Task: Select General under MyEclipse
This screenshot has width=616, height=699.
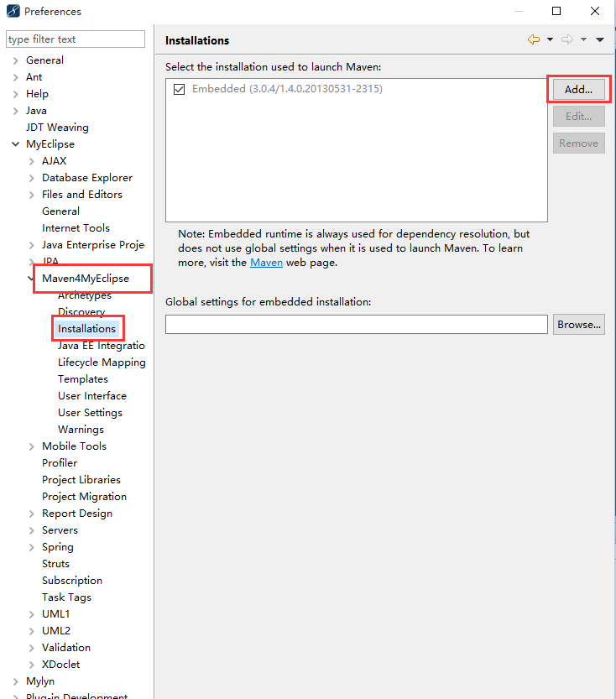Action: click(60, 211)
